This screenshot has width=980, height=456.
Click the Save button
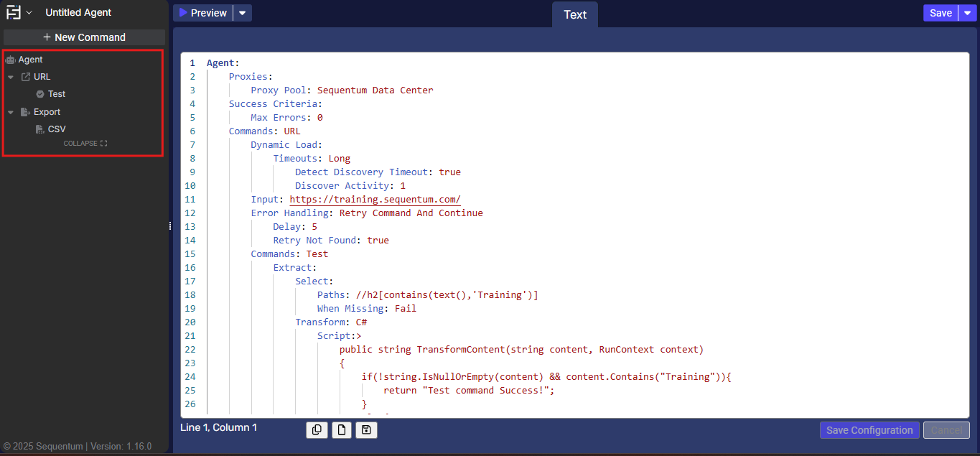(941, 13)
